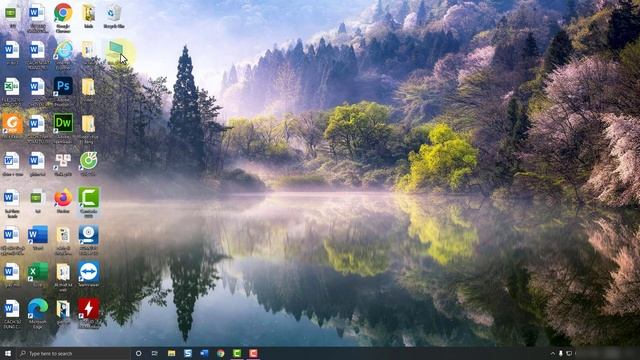The width and height of the screenshot is (640, 360).
Task: Select the Word document 'CÁCH SỬ DỤNG C...'
Action: click(11, 309)
